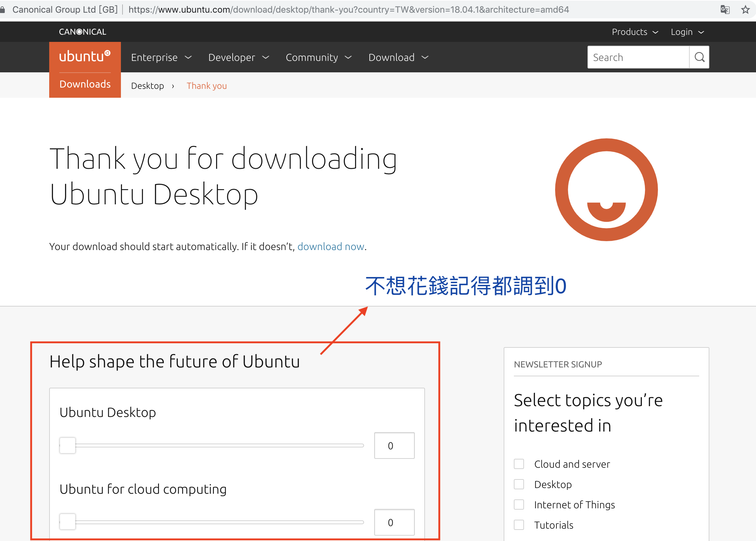Click the NEWSLETTER SIGNUP heading
Image resolution: width=756 pixels, height=541 pixels.
[x=558, y=364]
